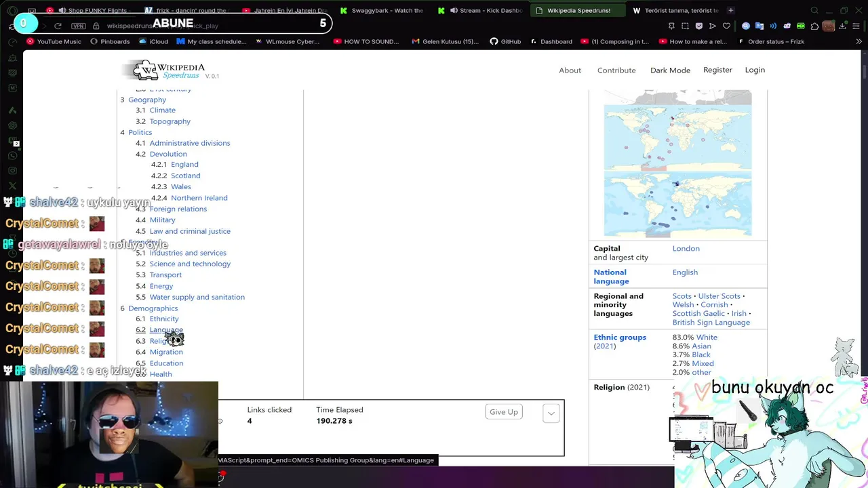
Task: Open the About page link
Action: click(570, 70)
